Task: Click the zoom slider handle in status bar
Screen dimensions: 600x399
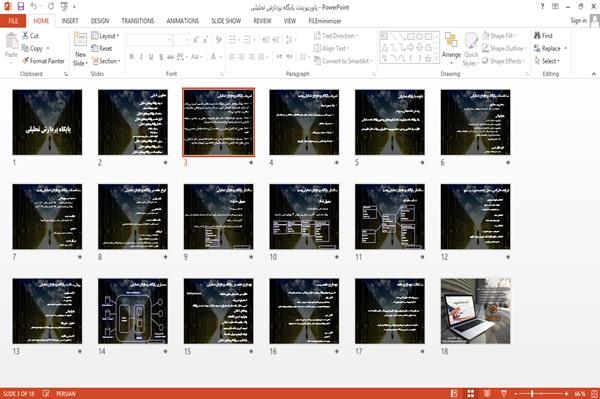Action: coord(532,394)
